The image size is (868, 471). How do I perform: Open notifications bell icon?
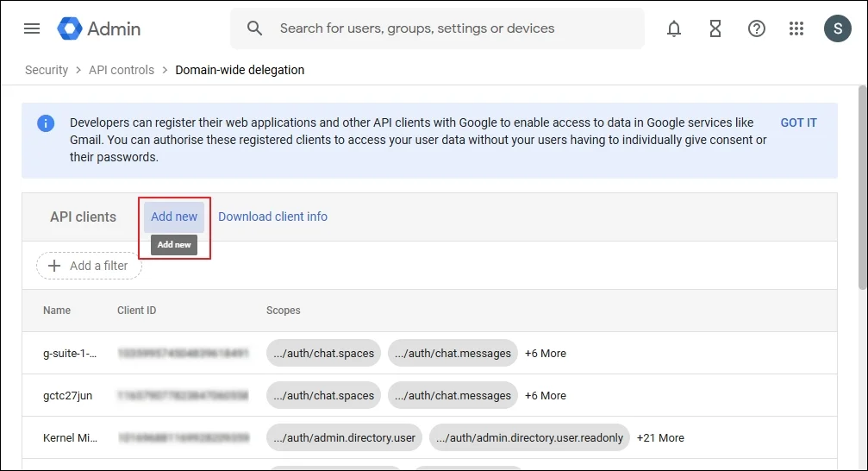(x=674, y=28)
